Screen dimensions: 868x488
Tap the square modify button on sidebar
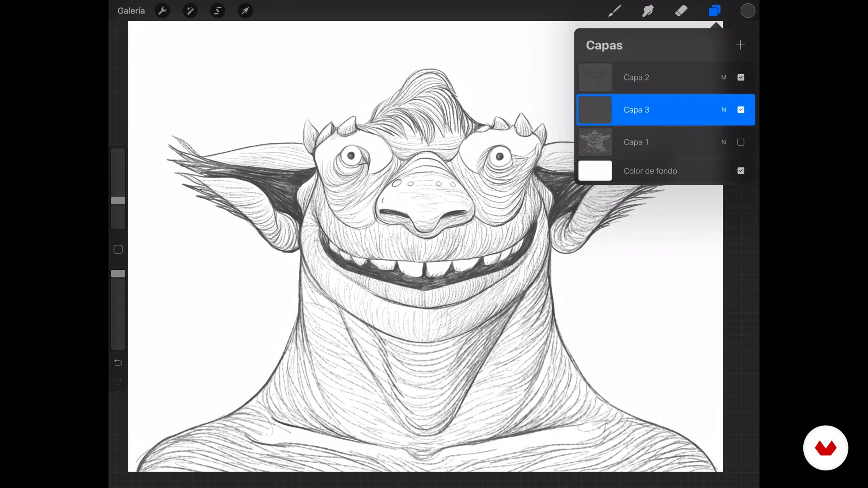coord(118,249)
